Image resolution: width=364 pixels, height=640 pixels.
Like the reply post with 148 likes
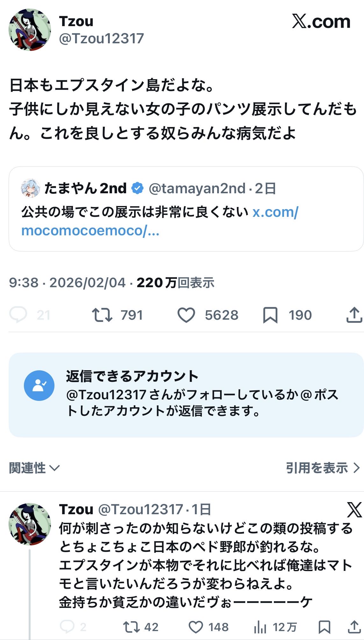tap(196, 627)
